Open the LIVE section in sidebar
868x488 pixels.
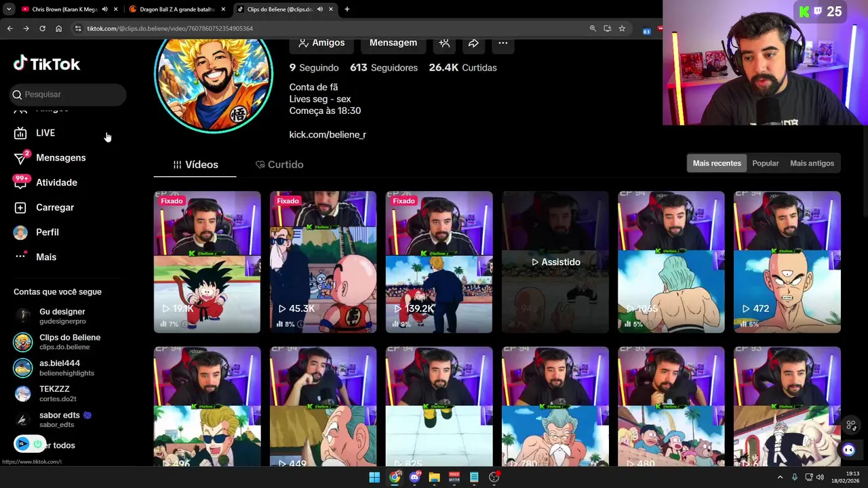pyautogui.click(x=45, y=133)
